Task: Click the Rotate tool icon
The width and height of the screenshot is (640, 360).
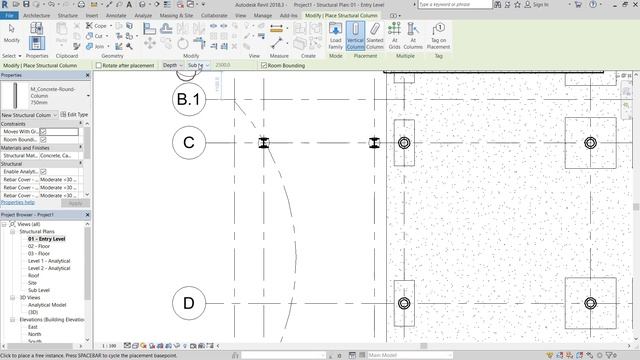Action: (x=183, y=43)
